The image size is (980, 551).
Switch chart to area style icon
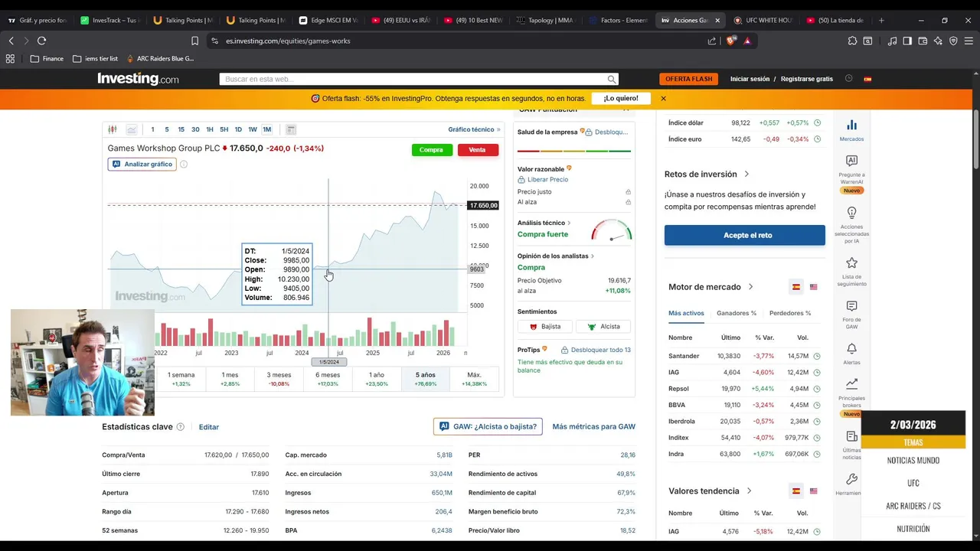pyautogui.click(x=132, y=129)
